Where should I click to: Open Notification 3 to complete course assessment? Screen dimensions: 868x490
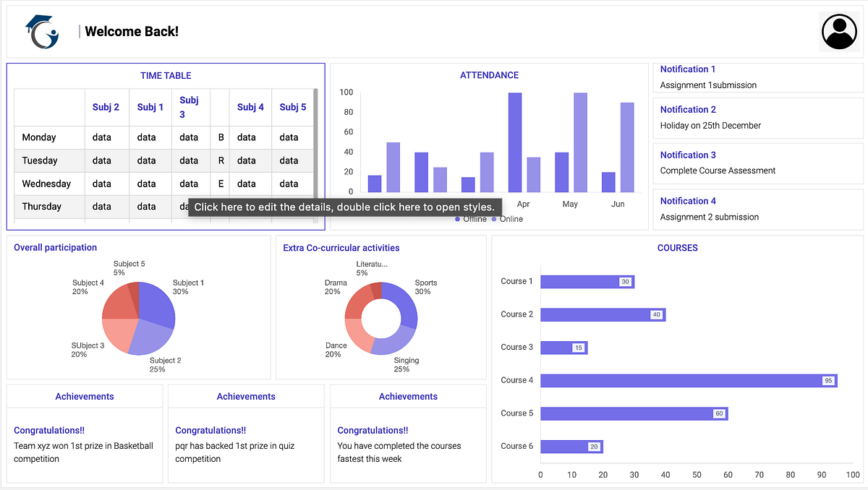coord(757,163)
